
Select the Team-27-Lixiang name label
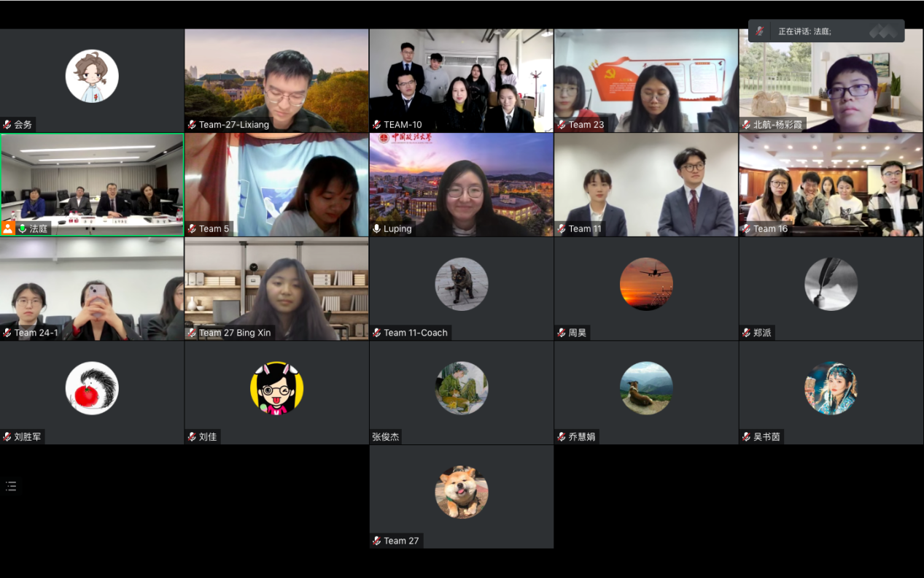tap(233, 125)
